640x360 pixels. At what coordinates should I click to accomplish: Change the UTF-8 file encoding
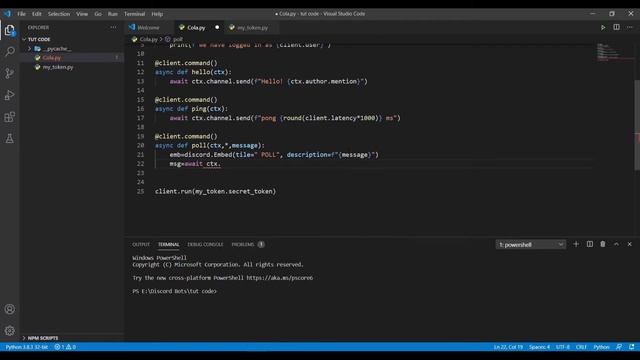click(563, 347)
